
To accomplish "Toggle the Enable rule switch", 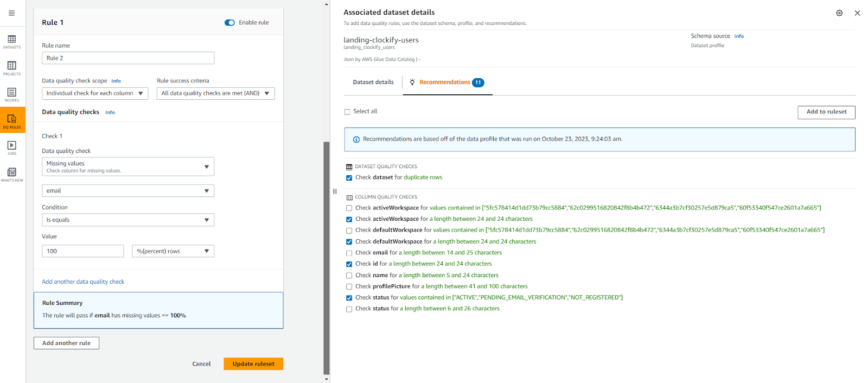I will 229,23.
